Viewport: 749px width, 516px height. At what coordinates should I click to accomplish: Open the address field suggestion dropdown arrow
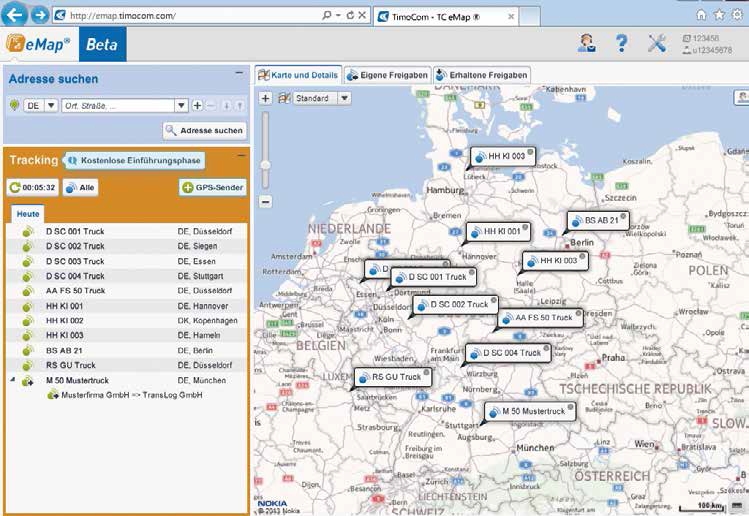pos(181,106)
